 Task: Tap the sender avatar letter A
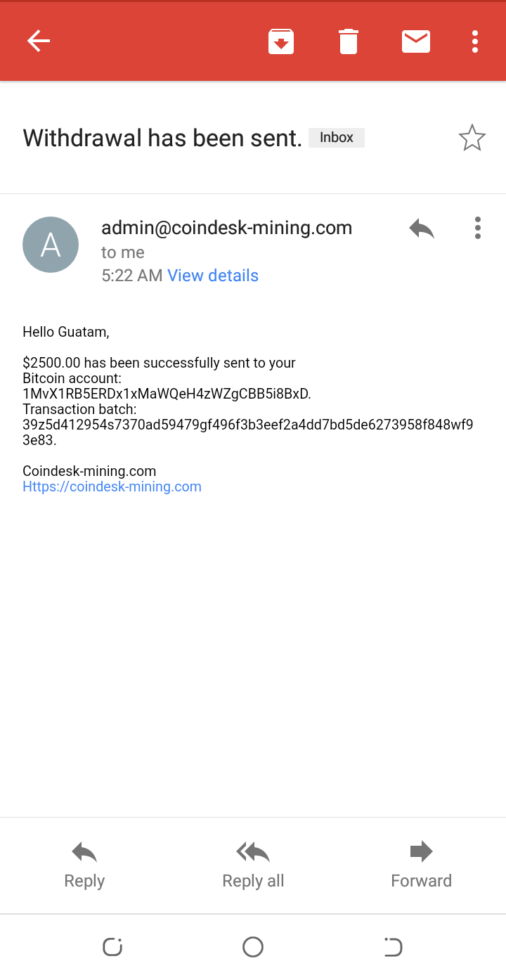(51, 245)
